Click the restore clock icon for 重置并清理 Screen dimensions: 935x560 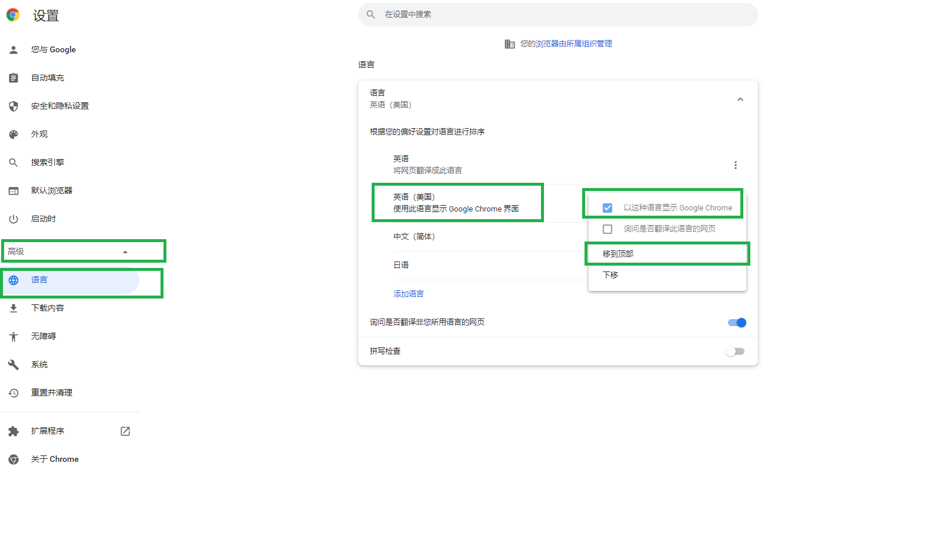pos(14,393)
